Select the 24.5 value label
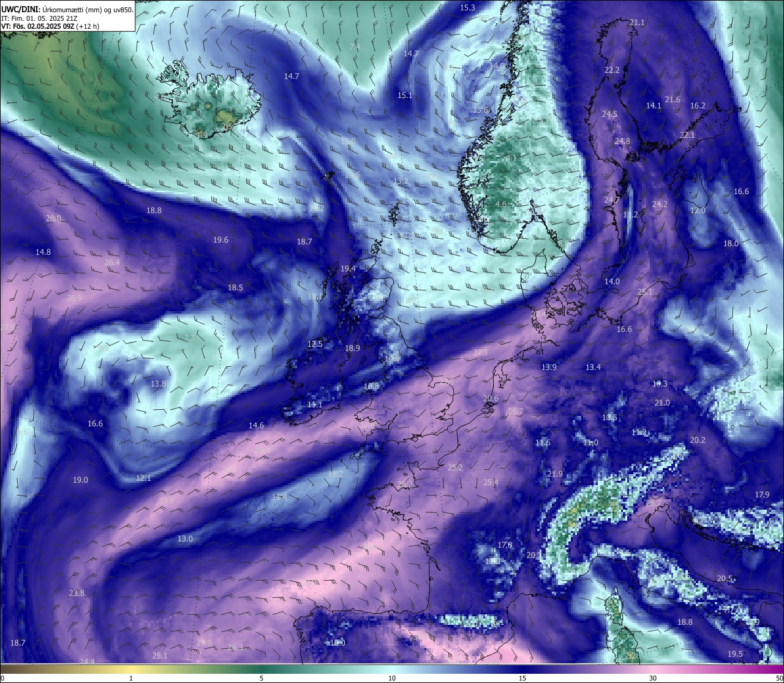 (x=609, y=114)
